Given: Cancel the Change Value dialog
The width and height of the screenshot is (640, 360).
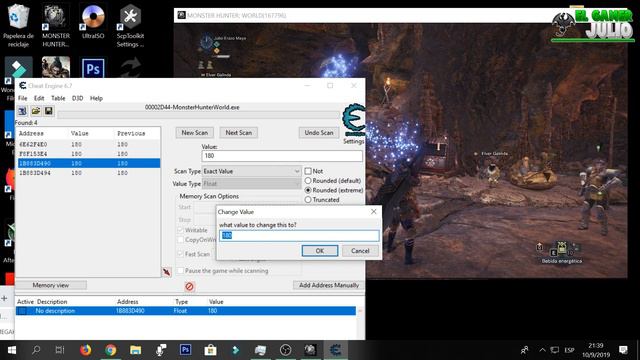Looking at the screenshot, I should (360, 251).
